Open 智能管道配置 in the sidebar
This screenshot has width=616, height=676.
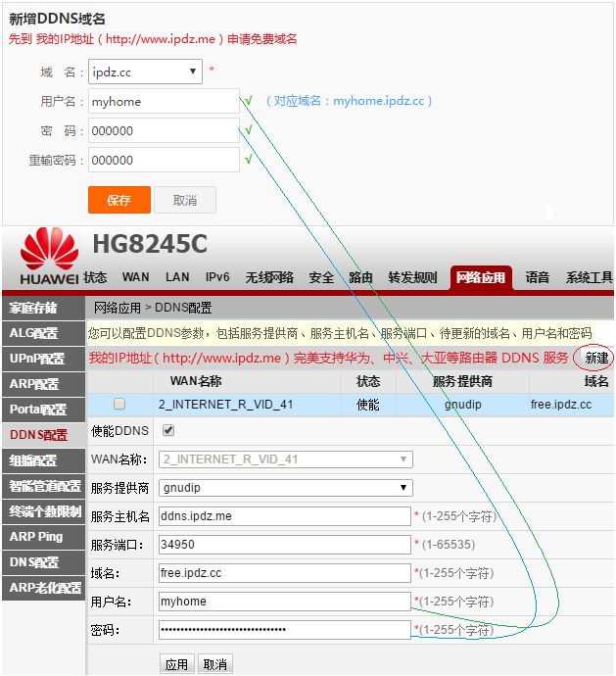coord(43,486)
